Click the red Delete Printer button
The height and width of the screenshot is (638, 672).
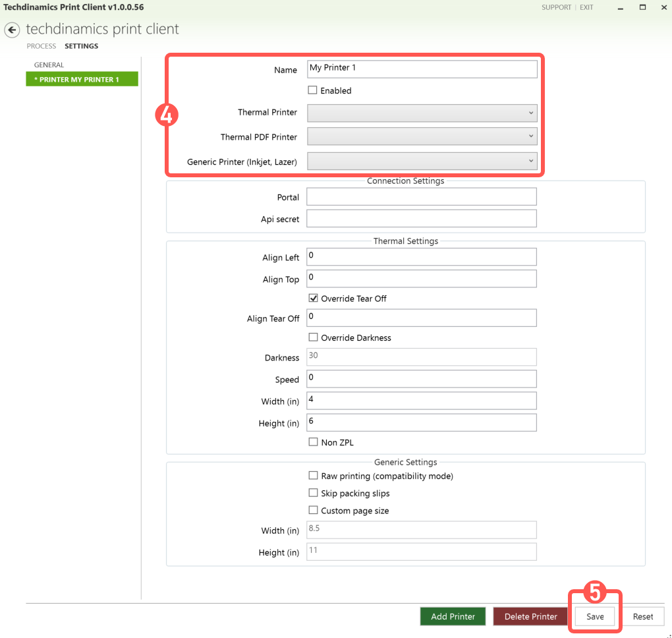pyautogui.click(x=530, y=616)
